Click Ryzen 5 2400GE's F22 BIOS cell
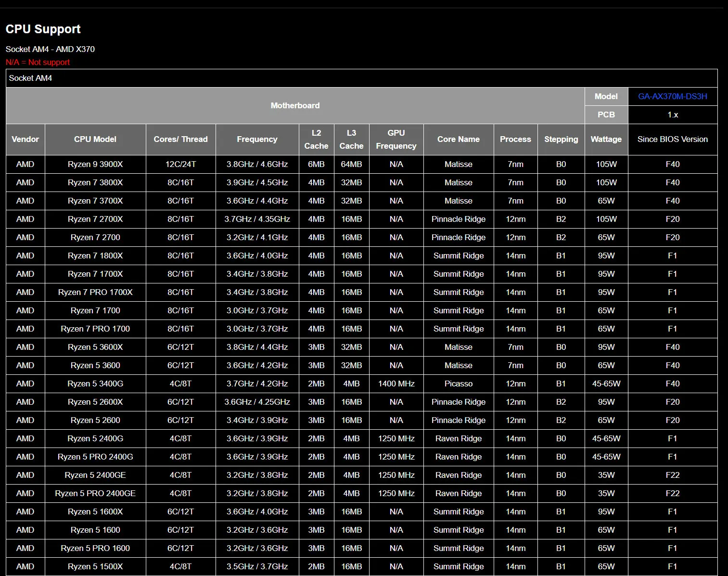The image size is (728, 576). [673, 475]
